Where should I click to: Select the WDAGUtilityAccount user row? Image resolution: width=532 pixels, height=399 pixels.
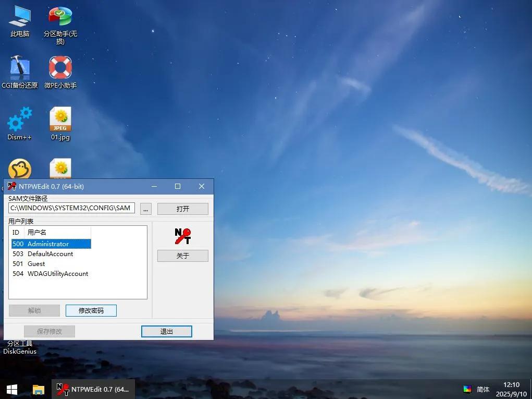(58, 274)
